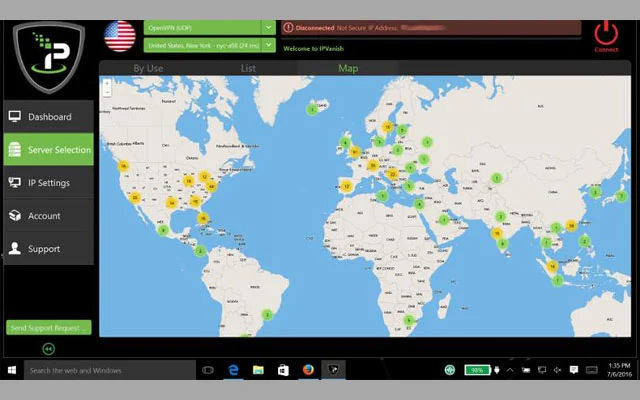Open the OpenVPN (UDP) protocol dropdown
The width and height of the screenshot is (640, 400).
(209, 28)
